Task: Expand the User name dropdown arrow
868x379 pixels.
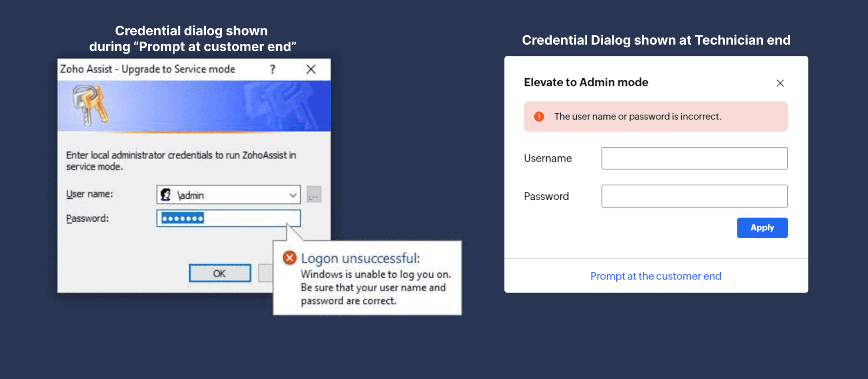Action: pos(293,195)
